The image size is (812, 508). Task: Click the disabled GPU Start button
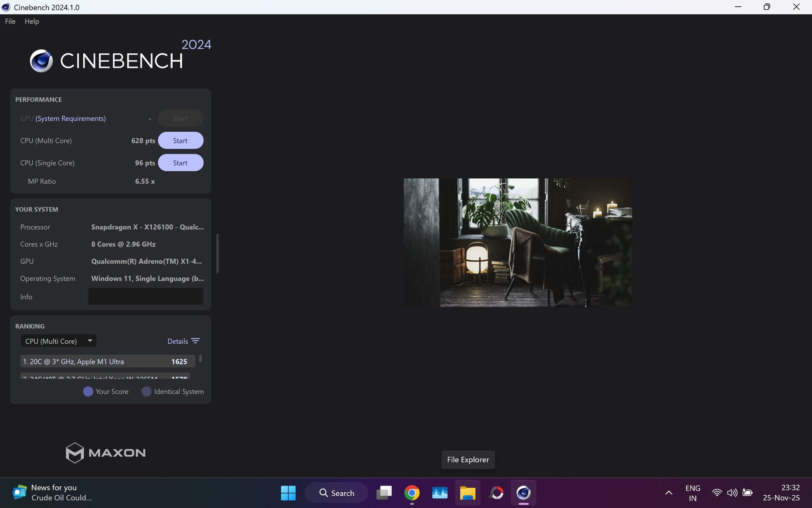pyautogui.click(x=181, y=118)
